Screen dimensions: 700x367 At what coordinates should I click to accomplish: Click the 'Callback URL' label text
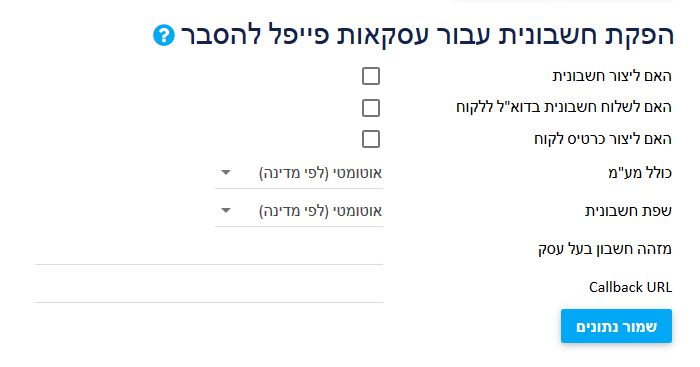[630, 287]
